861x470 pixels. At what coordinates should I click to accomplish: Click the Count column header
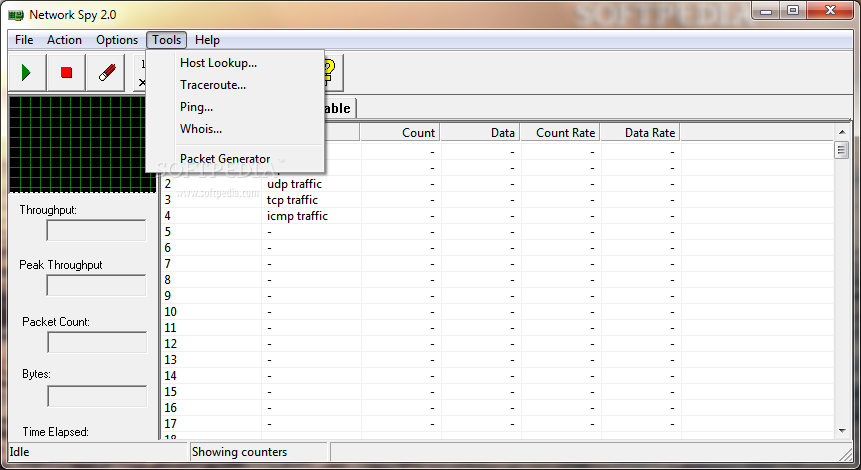click(x=400, y=133)
